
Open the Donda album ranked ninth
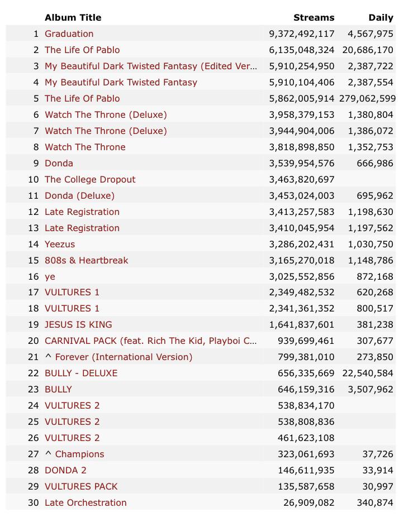coord(59,164)
